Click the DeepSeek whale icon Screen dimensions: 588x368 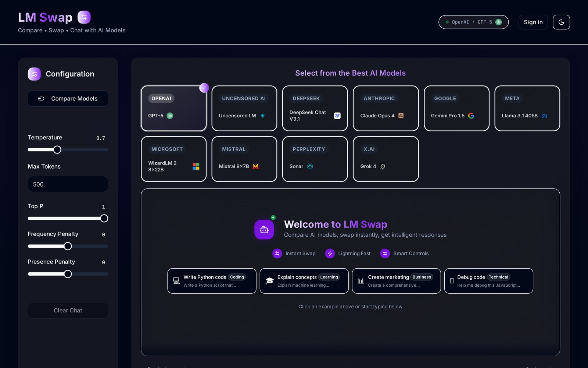(x=337, y=116)
